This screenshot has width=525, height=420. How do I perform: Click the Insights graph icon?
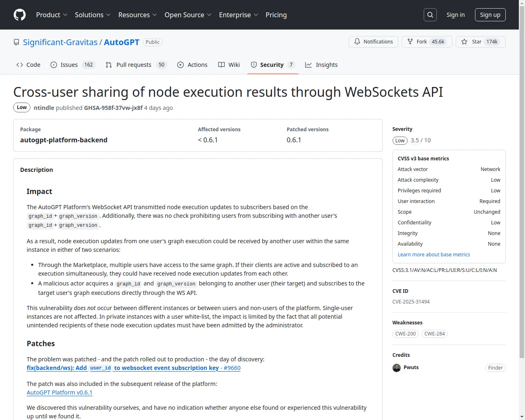[x=308, y=65]
